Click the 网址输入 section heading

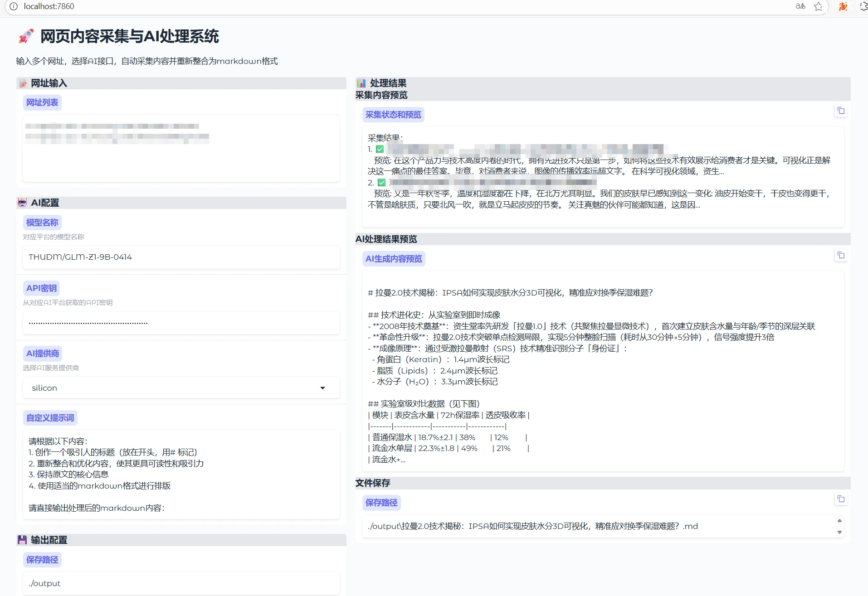(x=49, y=83)
